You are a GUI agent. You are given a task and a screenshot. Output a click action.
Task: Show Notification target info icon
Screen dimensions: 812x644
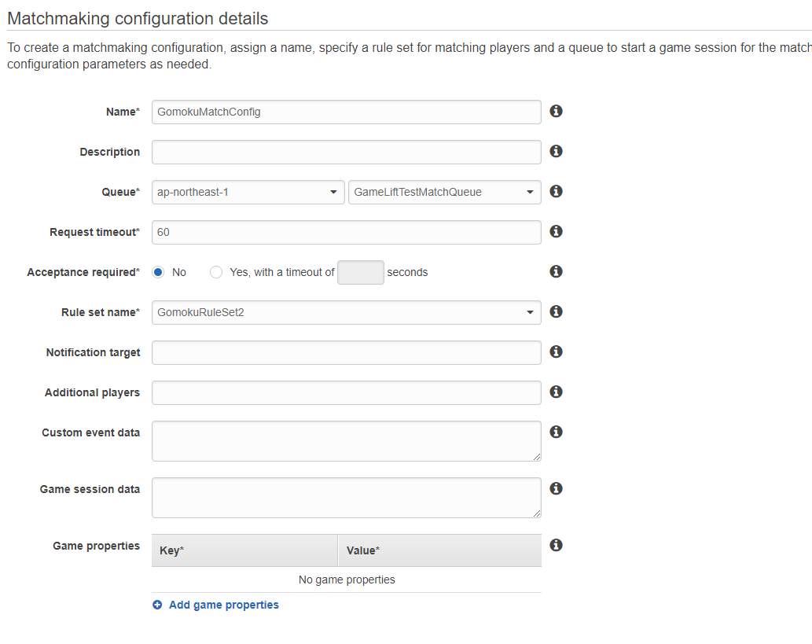click(556, 351)
